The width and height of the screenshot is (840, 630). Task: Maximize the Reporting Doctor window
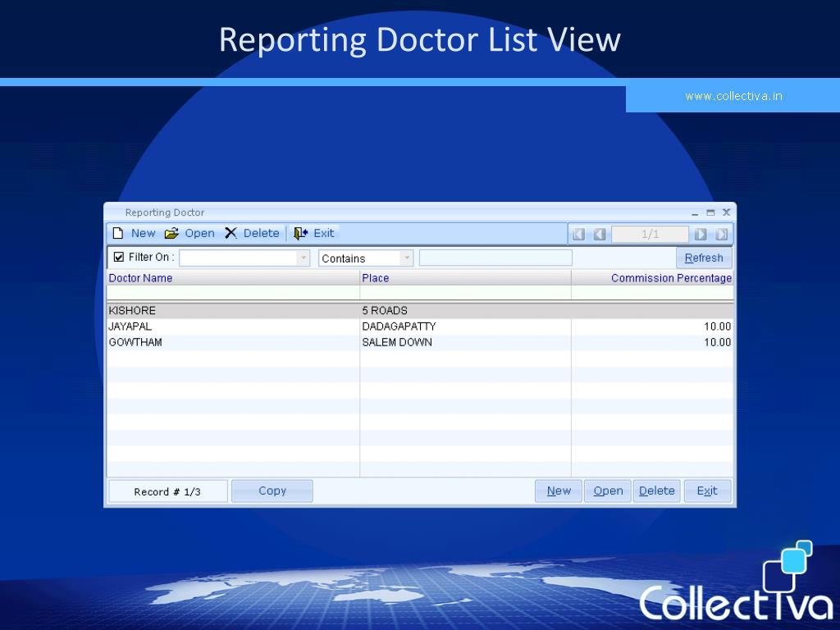[710, 212]
